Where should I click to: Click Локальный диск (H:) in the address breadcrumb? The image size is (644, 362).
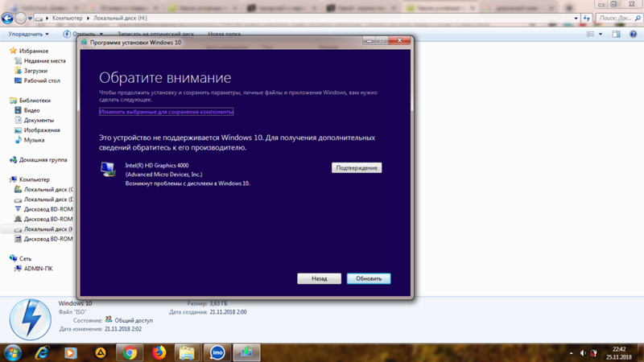coord(120,18)
